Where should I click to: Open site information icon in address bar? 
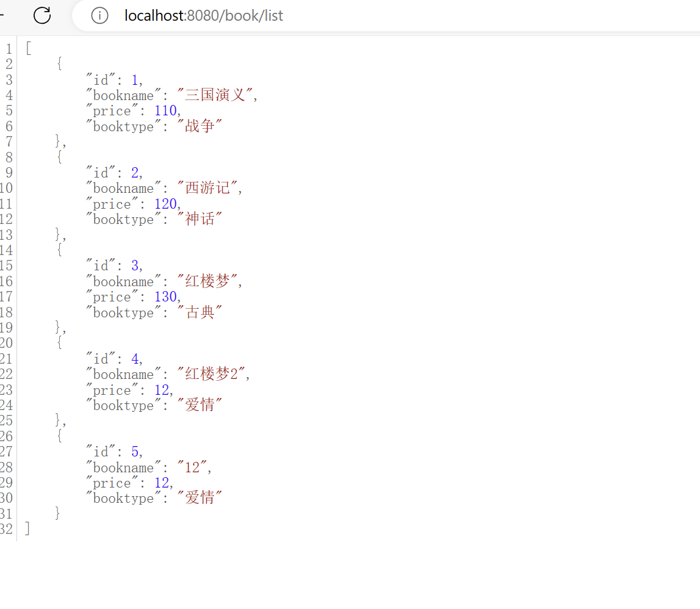click(99, 16)
